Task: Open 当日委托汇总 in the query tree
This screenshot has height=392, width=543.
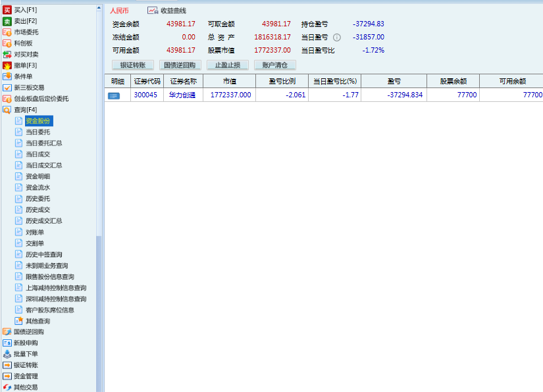Action: pos(44,143)
